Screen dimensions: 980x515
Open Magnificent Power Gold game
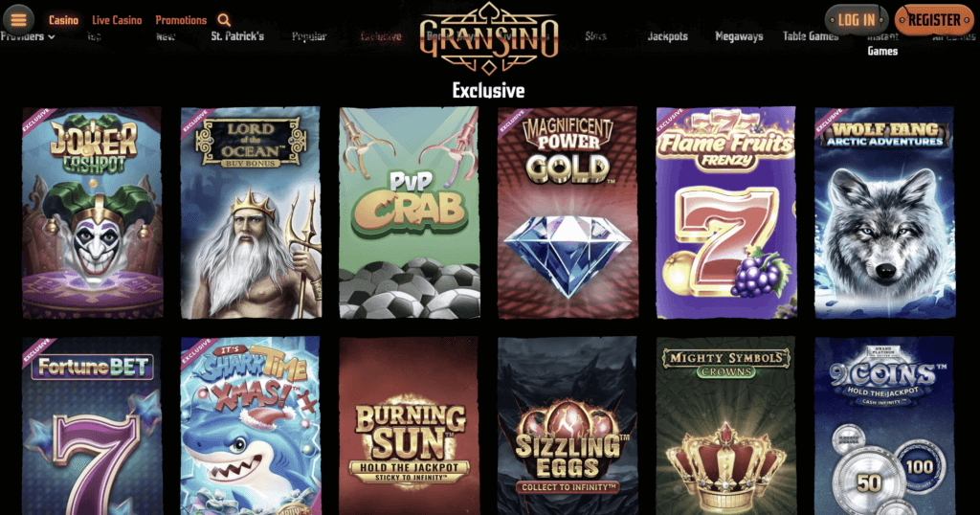568,213
